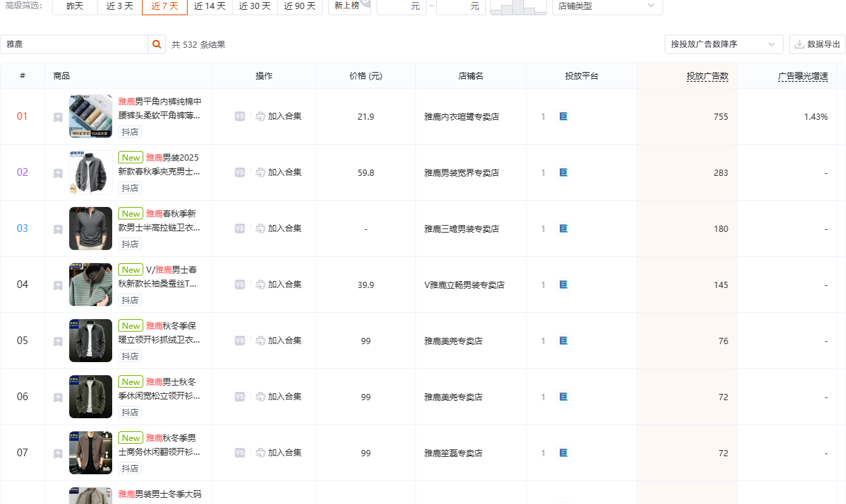
Task: Sort by 投放广告数 column header
Action: [707, 76]
